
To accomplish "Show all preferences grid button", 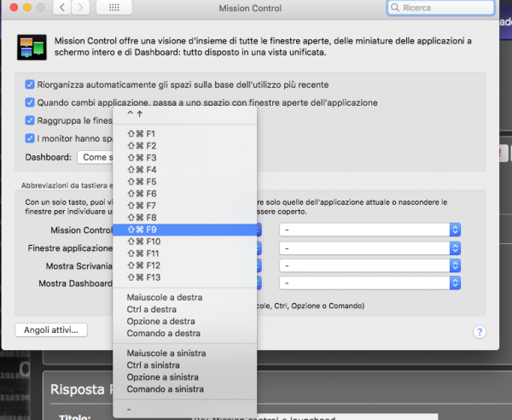I will [114, 8].
